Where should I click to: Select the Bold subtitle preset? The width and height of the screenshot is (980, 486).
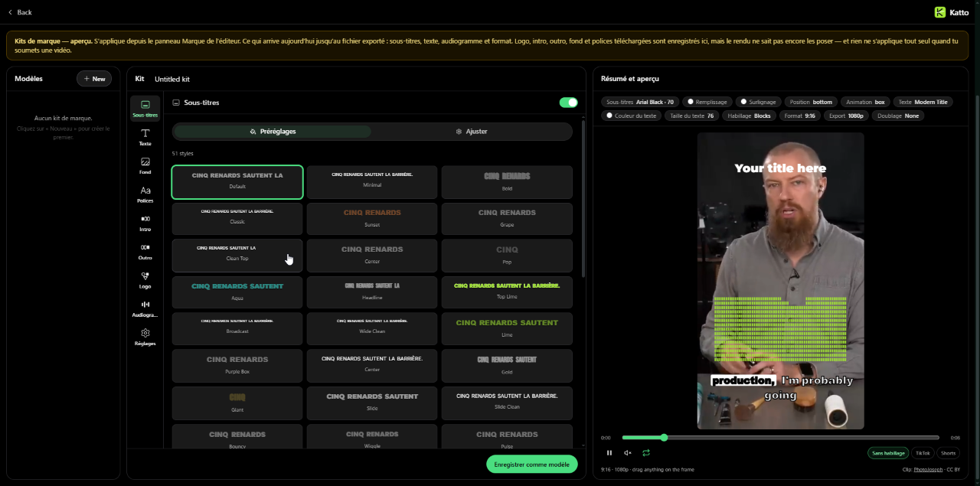click(507, 182)
